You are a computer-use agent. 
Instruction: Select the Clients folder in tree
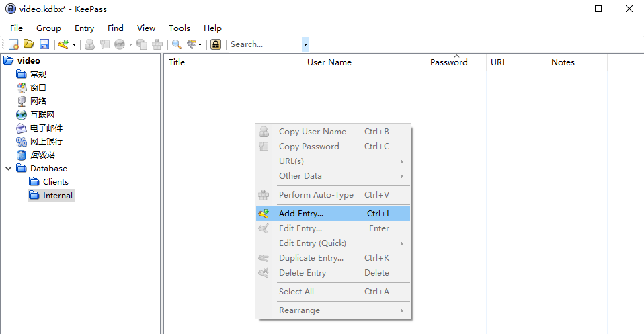tap(55, 182)
